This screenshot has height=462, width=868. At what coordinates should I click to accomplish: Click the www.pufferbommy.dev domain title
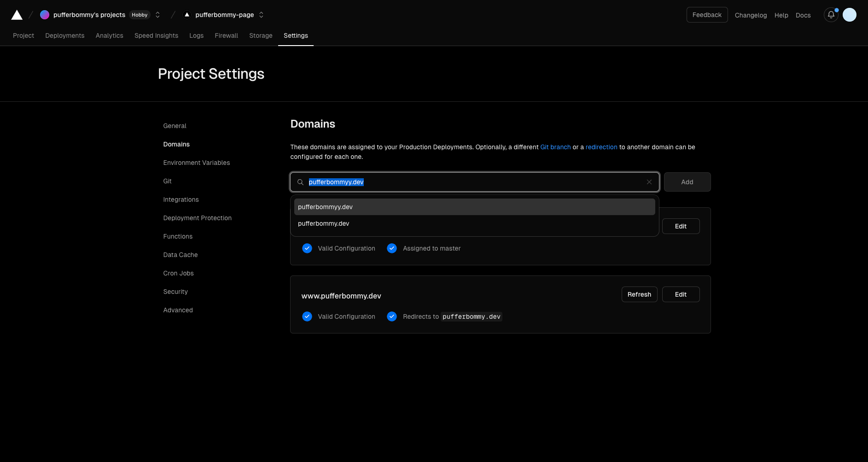tap(341, 296)
